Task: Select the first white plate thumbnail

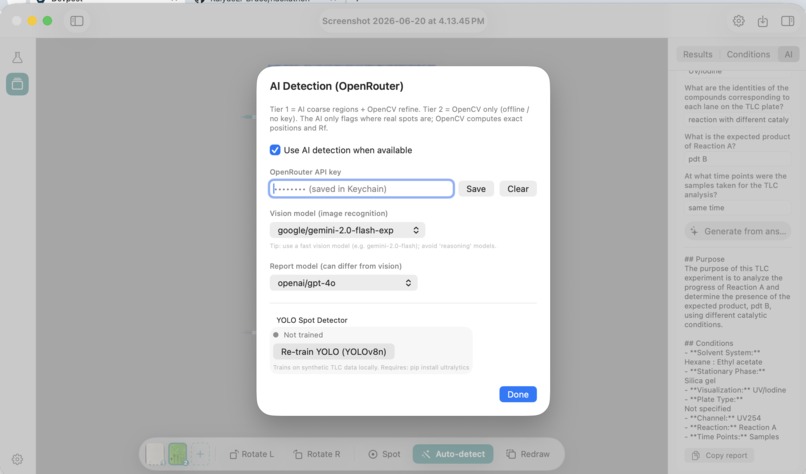Action: point(155,454)
